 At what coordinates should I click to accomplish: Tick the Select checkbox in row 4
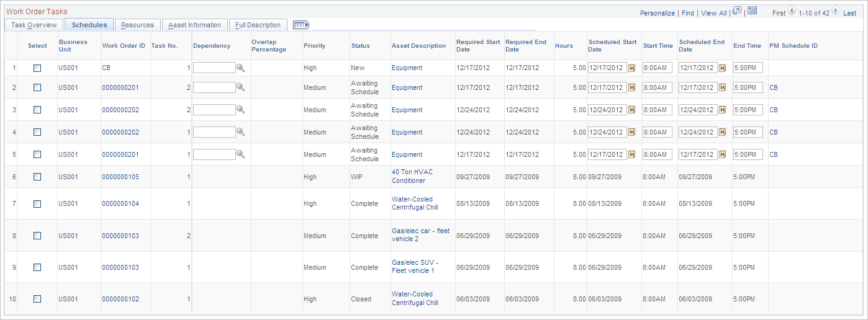click(37, 133)
